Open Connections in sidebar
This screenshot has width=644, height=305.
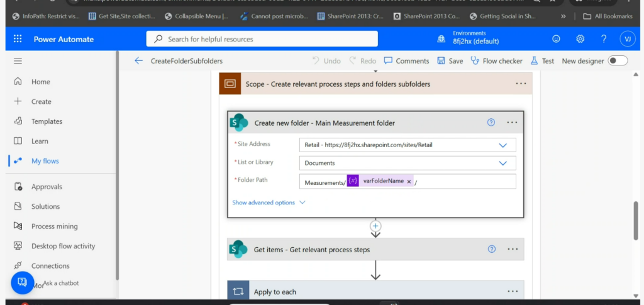tap(50, 265)
